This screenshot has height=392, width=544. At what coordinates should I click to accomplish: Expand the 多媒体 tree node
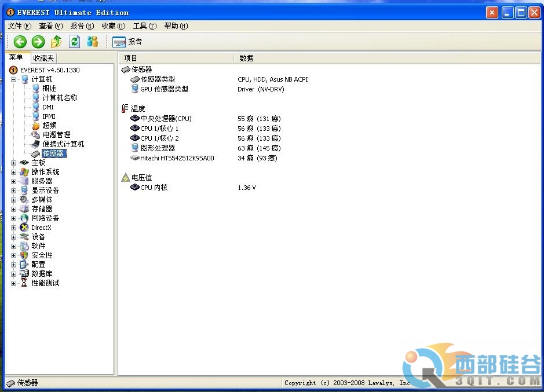pos(13,200)
